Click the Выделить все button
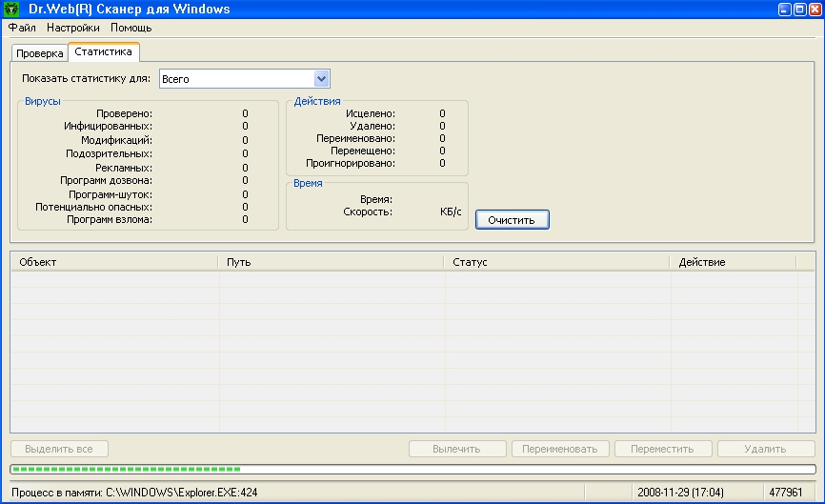Image resolution: width=825 pixels, height=504 pixels. [x=59, y=449]
